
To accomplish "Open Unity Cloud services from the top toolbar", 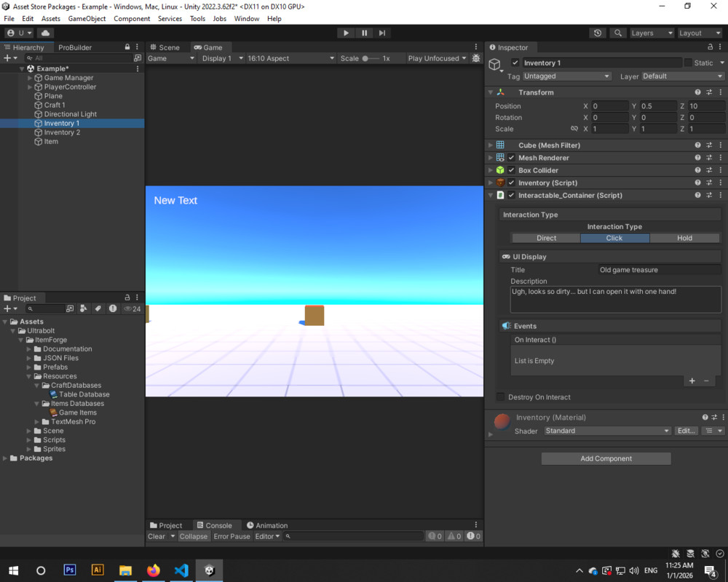I will [45, 33].
